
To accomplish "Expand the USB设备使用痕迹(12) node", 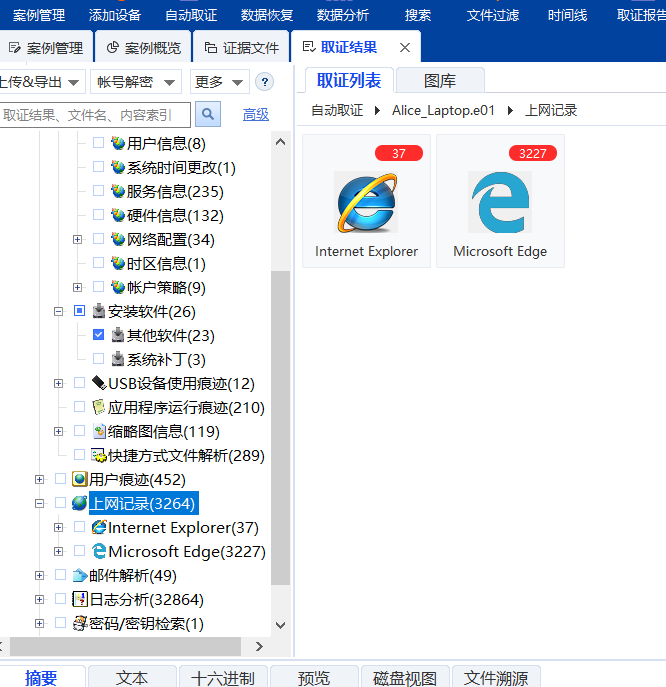I will click(58, 383).
